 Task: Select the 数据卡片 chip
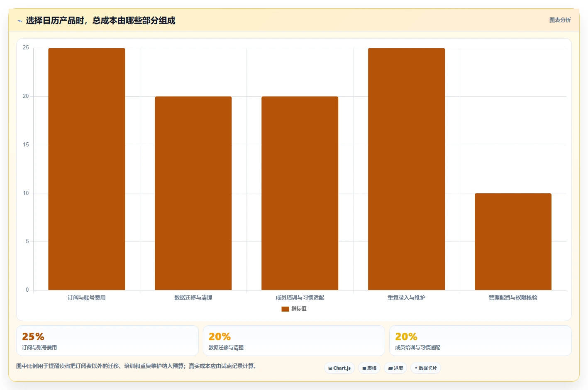click(x=426, y=368)
